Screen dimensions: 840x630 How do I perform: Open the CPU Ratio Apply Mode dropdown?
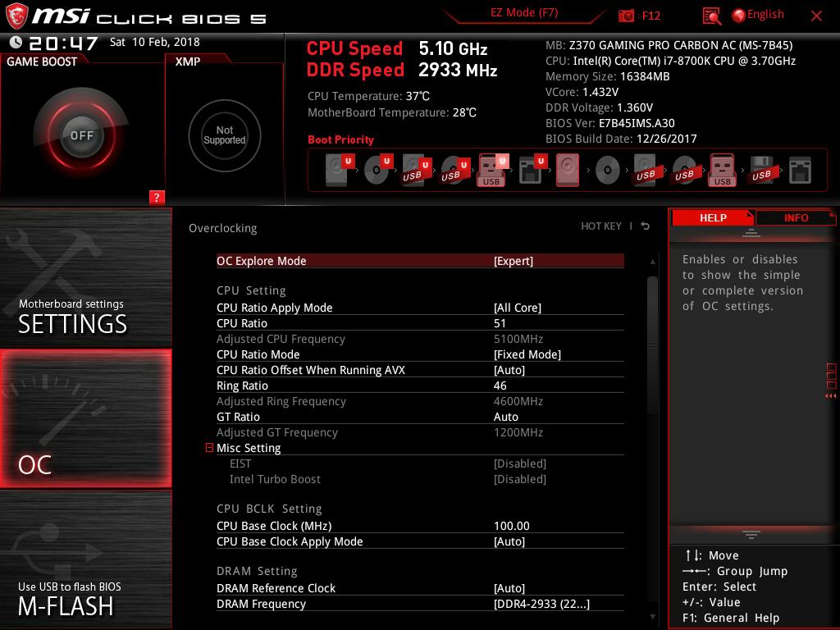pos(420,308)
